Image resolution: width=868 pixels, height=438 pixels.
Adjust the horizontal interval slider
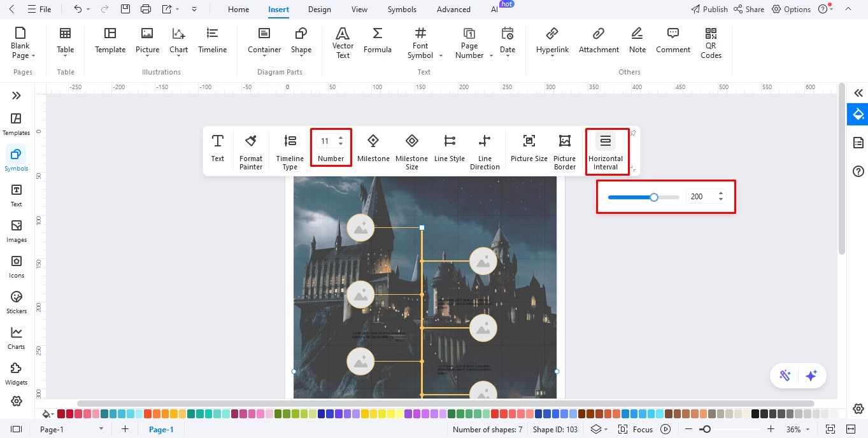[x=643, y=197]
